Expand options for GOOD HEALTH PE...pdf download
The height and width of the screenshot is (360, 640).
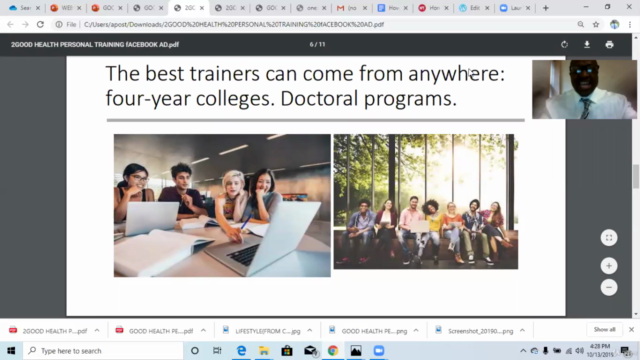point(203,331)
